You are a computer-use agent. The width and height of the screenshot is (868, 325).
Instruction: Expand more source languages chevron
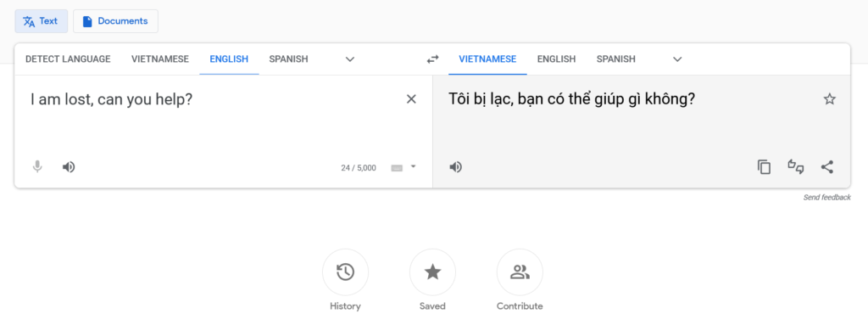pos(350,59)
